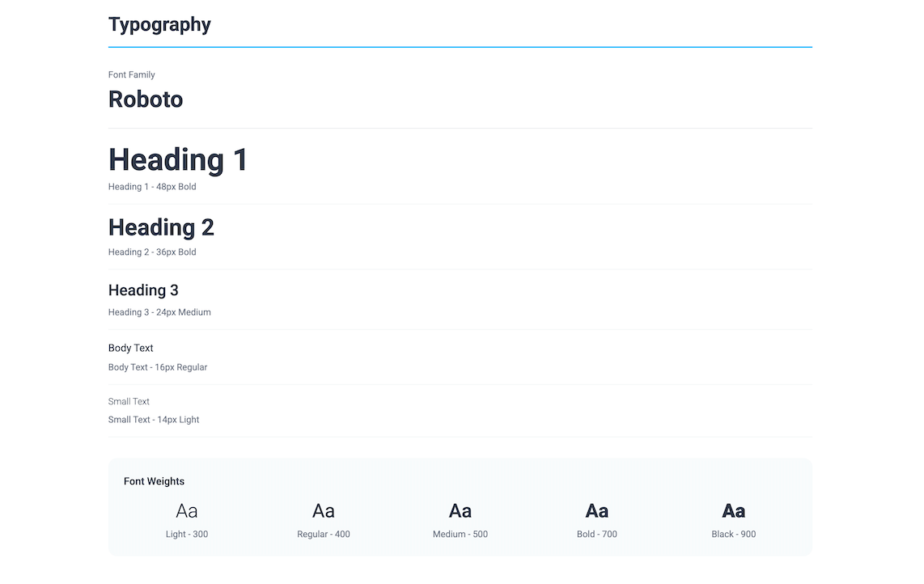Select the Font Family label
This screenshot has width=924, height=584.
131,75
